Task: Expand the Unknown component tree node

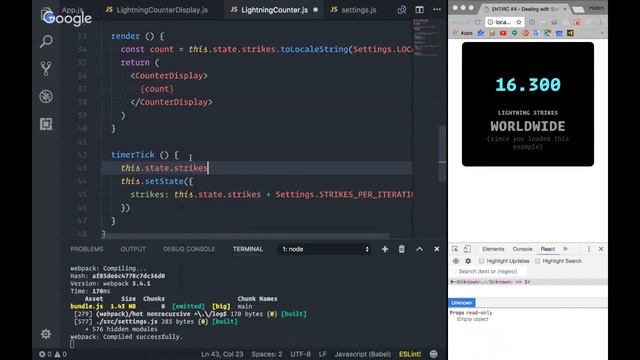Action: coord(452,282)
